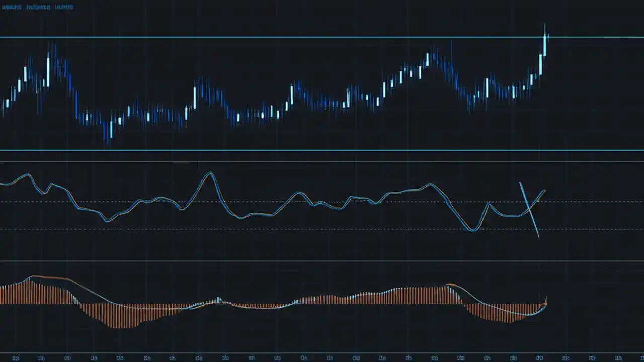Select the first indicator label top-left
This screenshot has height=362, width=644.
coord(11,7)
